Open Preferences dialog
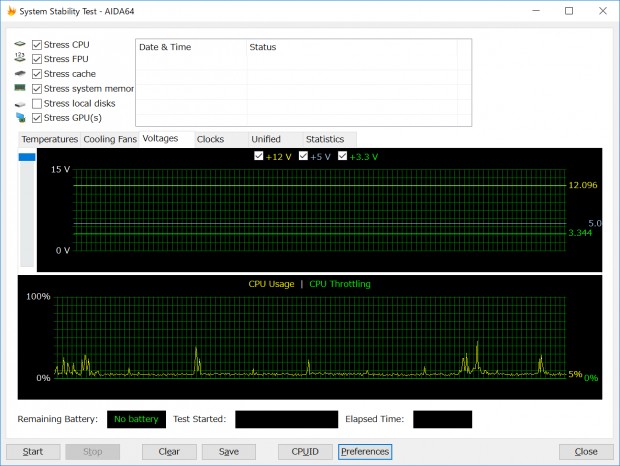 coord(365,451)
